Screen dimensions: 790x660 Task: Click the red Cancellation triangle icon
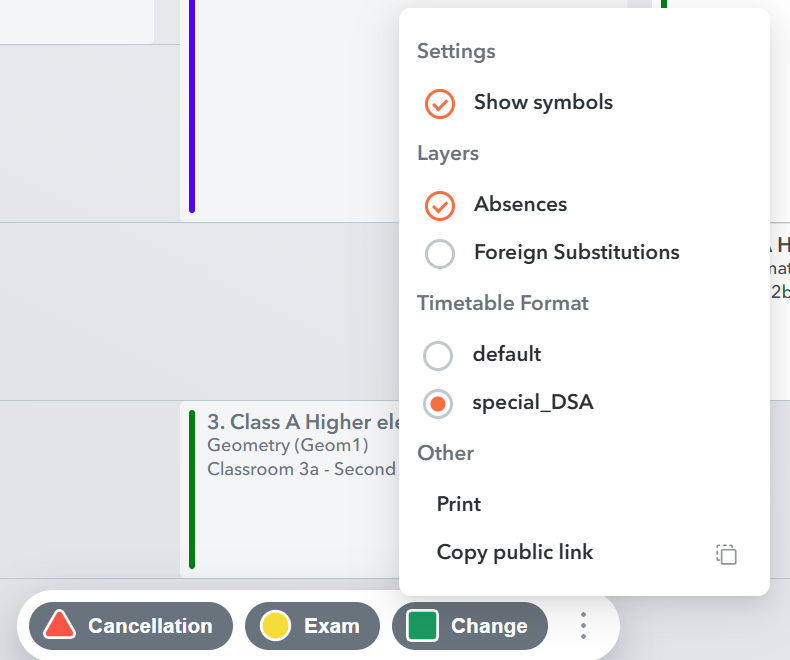(x=60, y=626)
